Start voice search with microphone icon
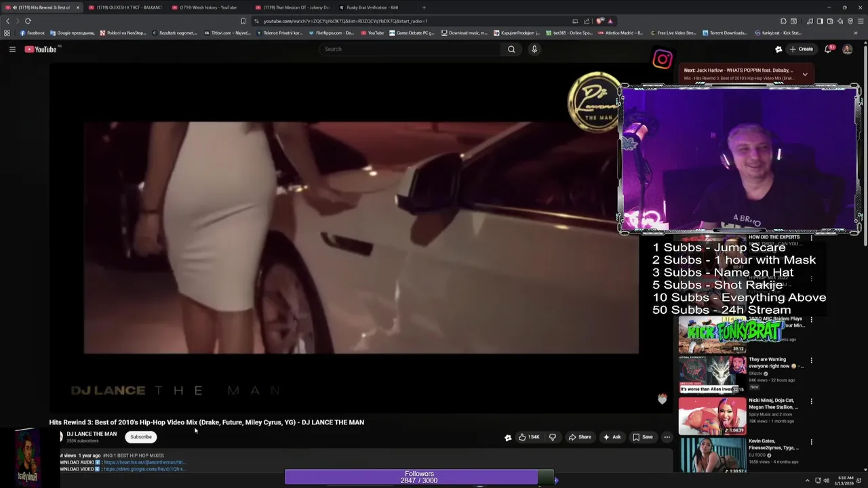 (x=534, y=49)
